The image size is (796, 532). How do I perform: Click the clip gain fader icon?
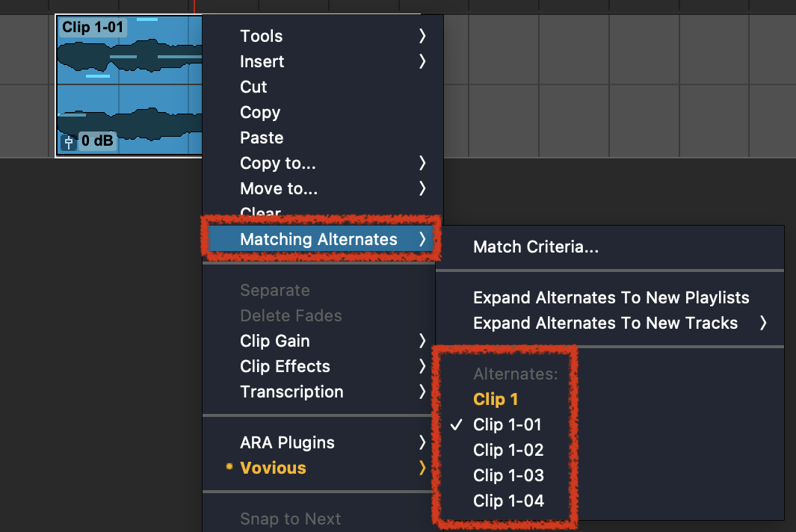tap(69, 141)
